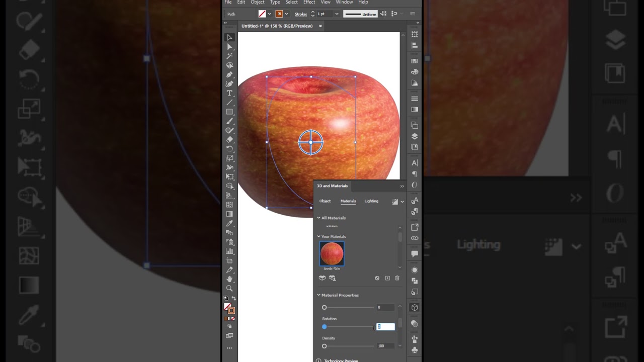Select the Zoom tool magnifier
Image resolution: width=644 pixels, height=362 pixels.
pos(229,288)
